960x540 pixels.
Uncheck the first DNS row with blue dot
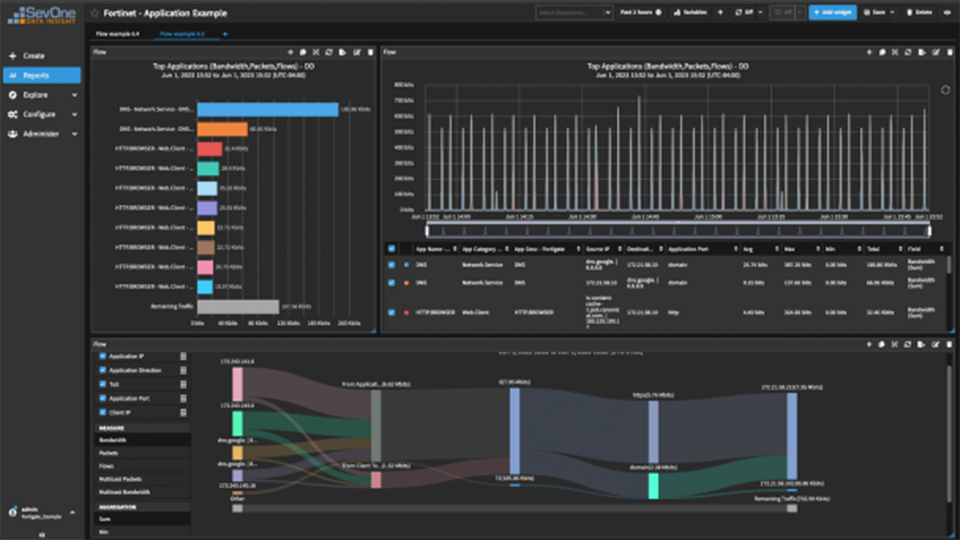point(391,265)
